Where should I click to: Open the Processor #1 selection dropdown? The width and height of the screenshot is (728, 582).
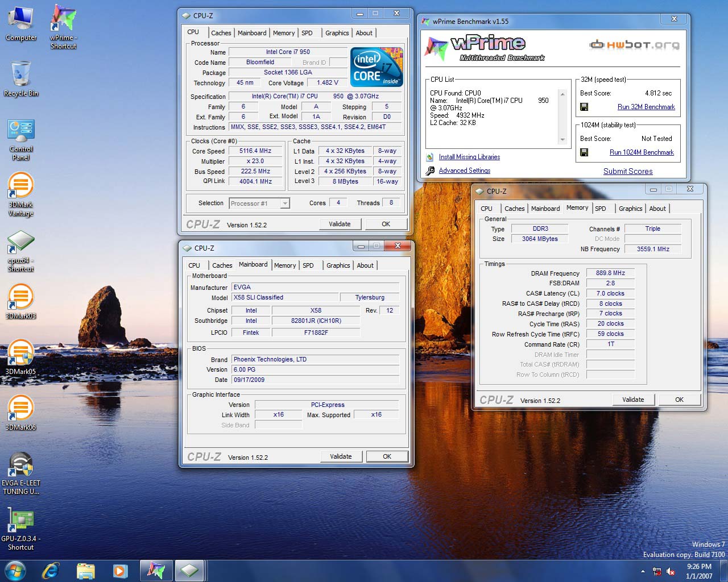(259, 203)
